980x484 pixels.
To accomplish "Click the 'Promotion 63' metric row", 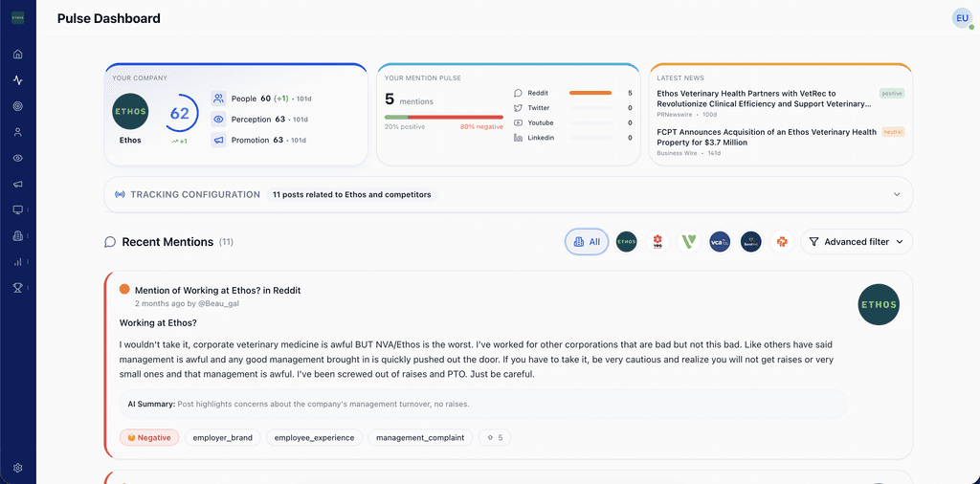I will pos(258,141).
